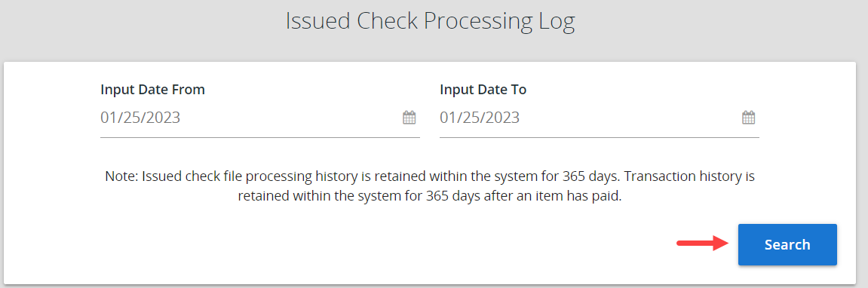Click the "Input Date From" label
Viewport: 868px width, 288px height.
pos(153,90)
